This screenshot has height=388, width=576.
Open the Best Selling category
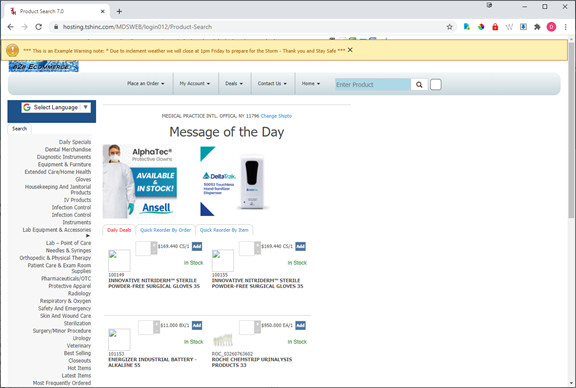[x=77, y=353]
